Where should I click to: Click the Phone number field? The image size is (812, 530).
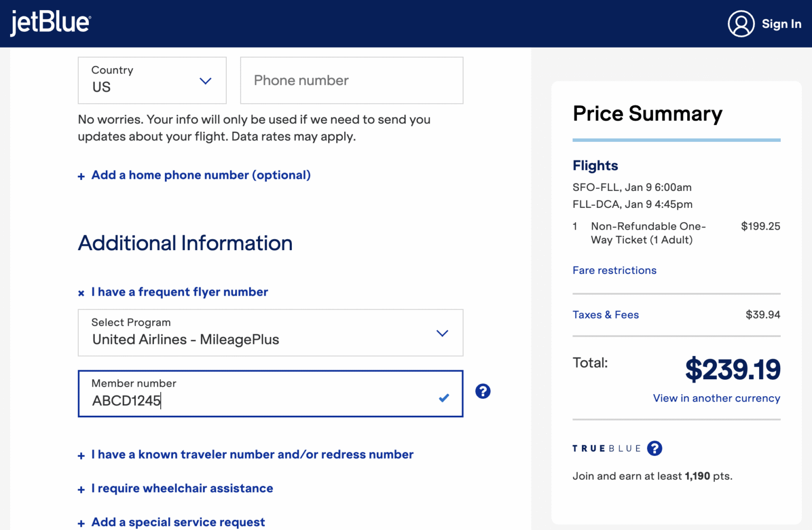point(351,80)
